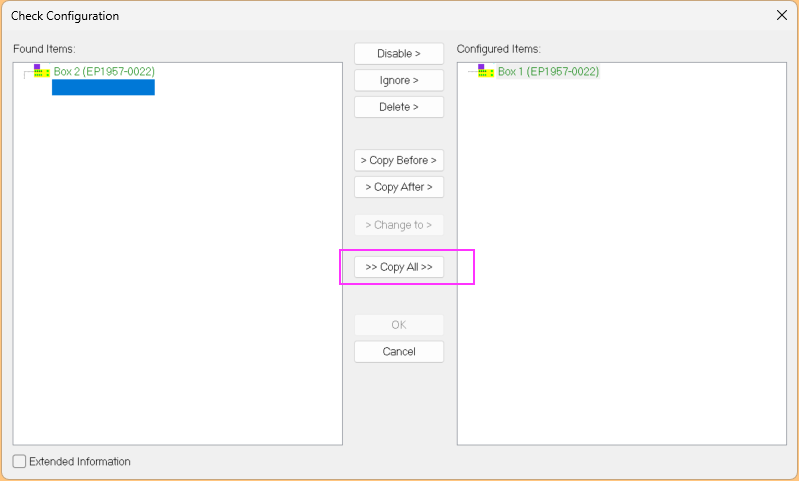The image size is (799, 481).
Task: Select the blue highlighted row under Box 2
Action: pyautogui.click(x=103, y=87)
